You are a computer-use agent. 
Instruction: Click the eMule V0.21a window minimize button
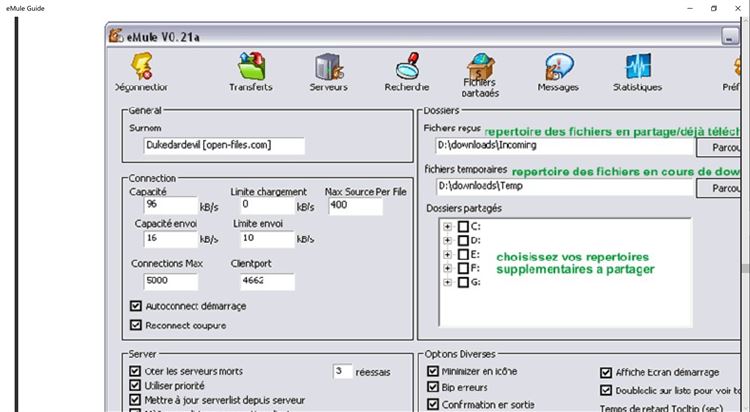729,36
